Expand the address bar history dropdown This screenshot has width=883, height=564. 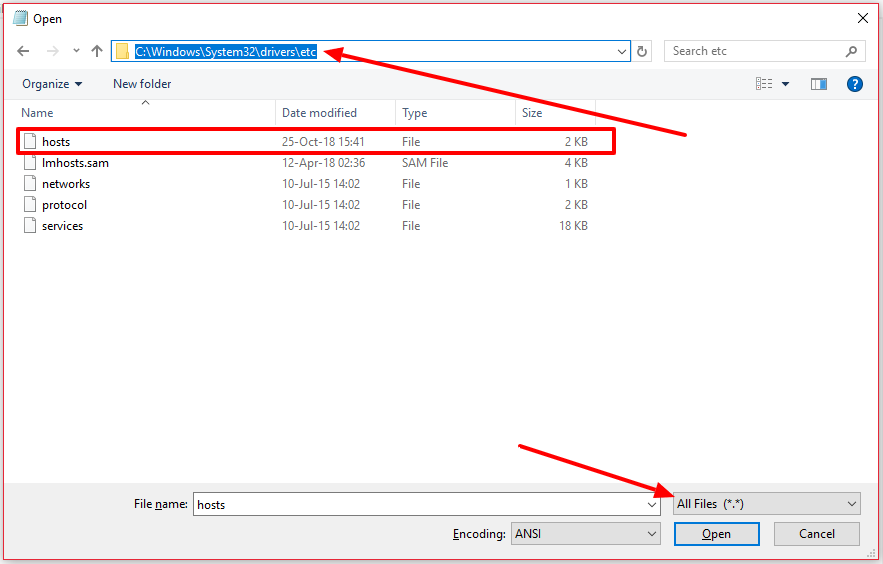pos(622,51)
